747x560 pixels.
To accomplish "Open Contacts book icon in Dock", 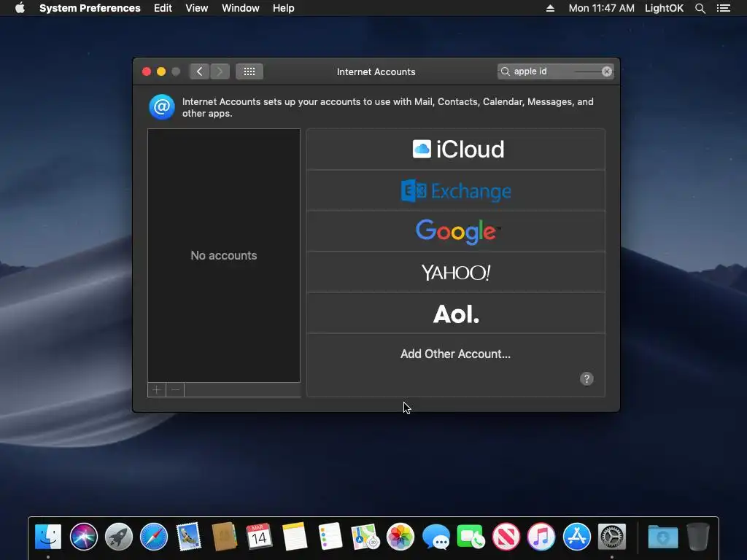I will [225, 537].
